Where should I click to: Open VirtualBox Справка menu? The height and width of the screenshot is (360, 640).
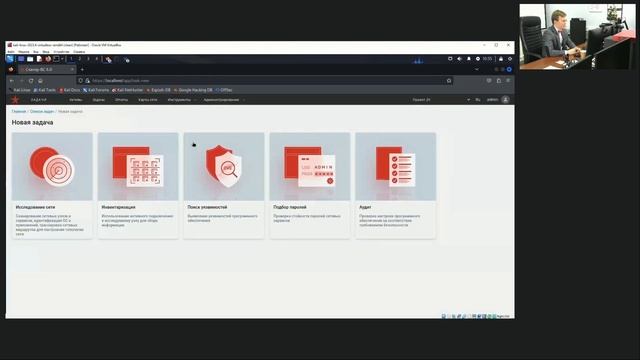click(79, 52)
